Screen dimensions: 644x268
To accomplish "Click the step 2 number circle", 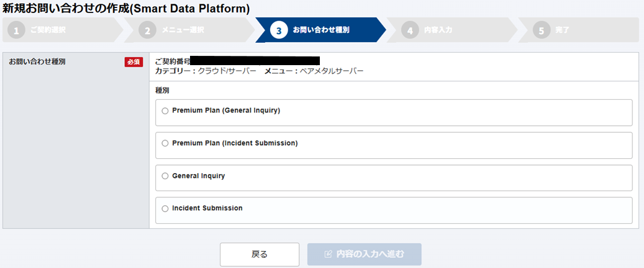I will pyautogui.click(x=147, y=30).
